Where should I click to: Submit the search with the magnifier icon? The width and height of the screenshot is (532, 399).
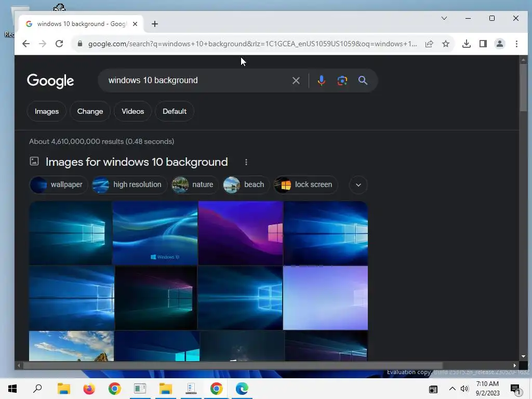coord(363,81)
